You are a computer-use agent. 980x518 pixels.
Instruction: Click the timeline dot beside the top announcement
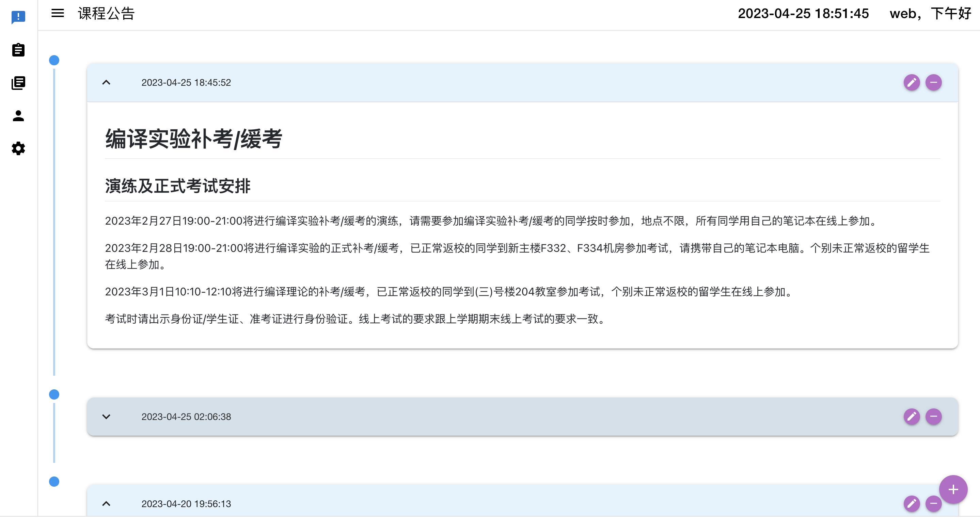(x=54, y=60)
